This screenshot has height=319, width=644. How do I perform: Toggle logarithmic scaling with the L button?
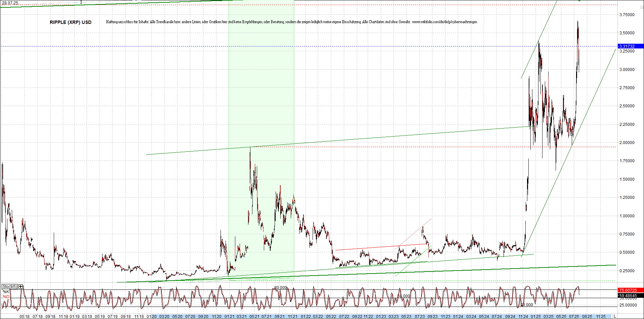pos(615,316)
